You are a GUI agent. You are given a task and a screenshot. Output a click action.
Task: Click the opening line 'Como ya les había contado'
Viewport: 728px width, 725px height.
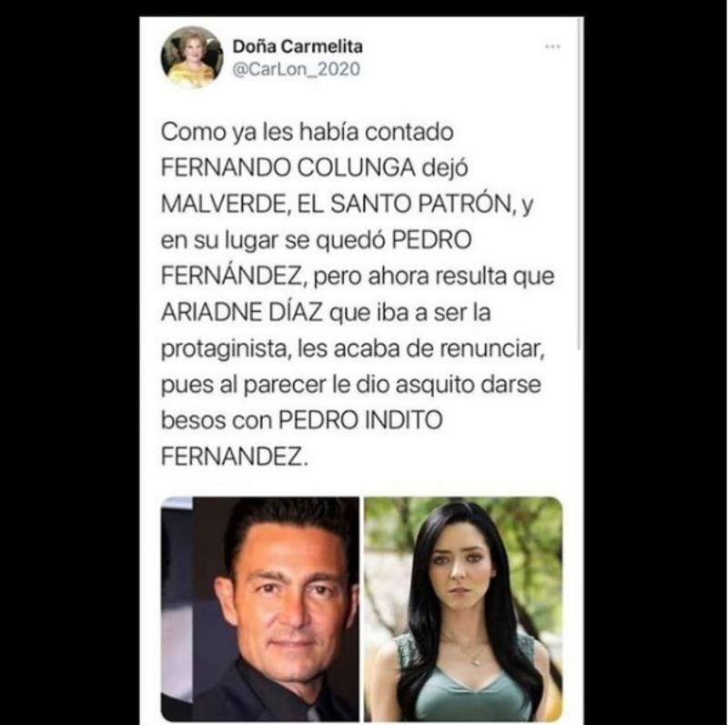307,132
